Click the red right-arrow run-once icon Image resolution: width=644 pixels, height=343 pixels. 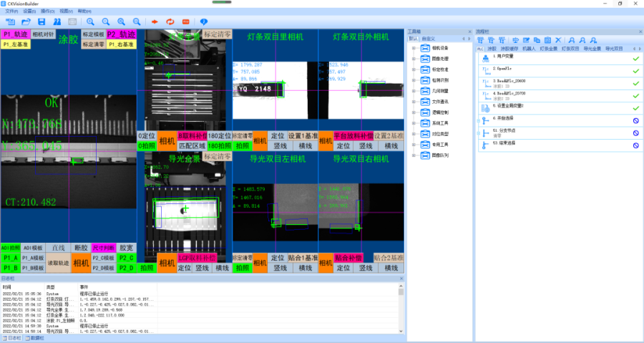coord(153,22)
